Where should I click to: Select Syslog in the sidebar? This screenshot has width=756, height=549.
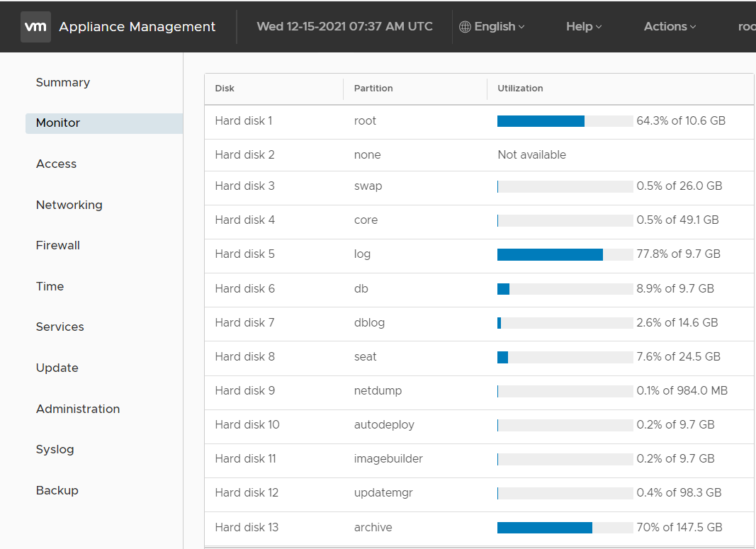55,450
